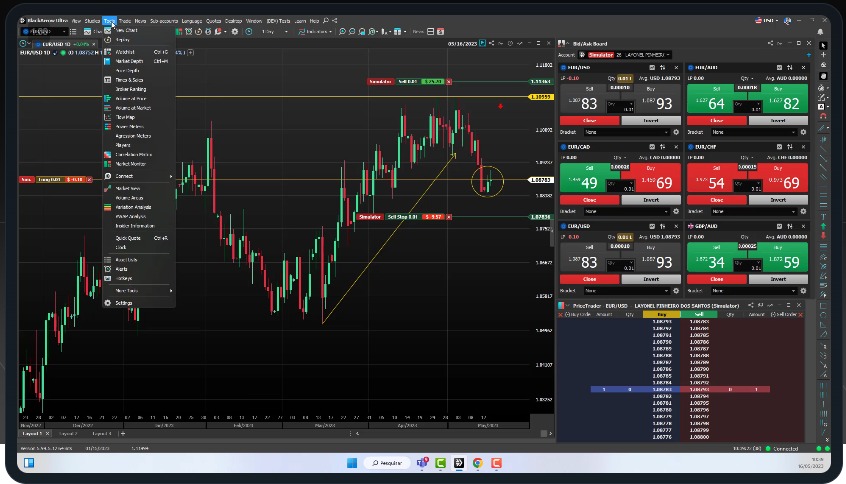The image size is (846, 484).
Task: Select Alerts in the Tools menu
Action: click(121, 269)
